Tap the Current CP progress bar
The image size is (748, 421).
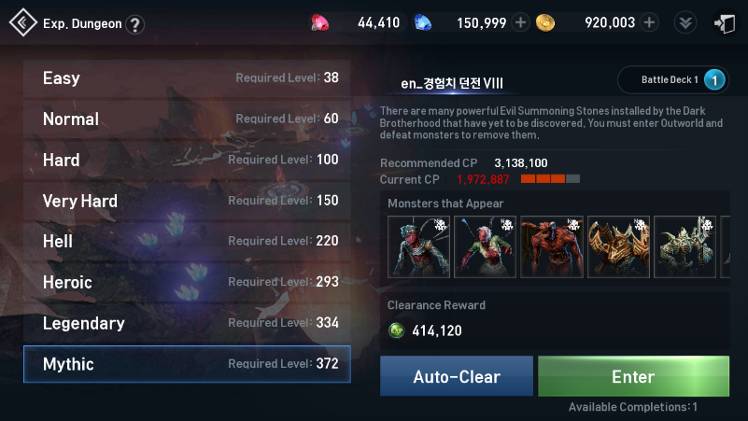coord(551,179)
